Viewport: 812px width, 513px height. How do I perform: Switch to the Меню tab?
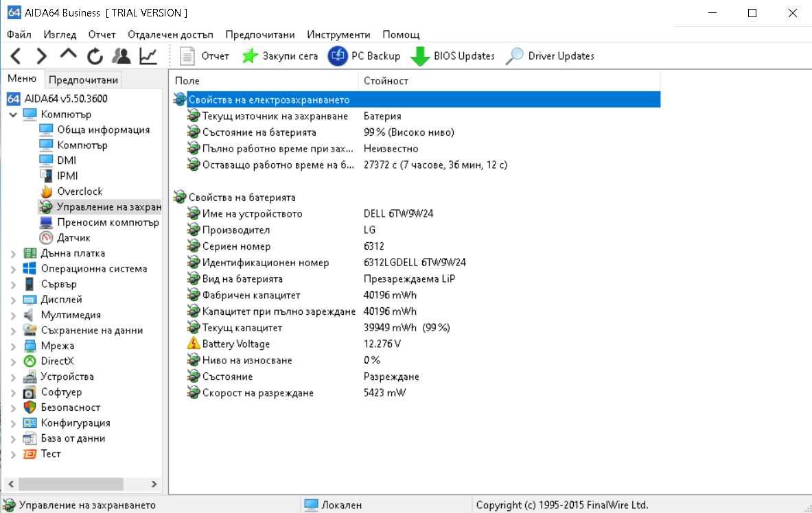(x=22, y=79)
